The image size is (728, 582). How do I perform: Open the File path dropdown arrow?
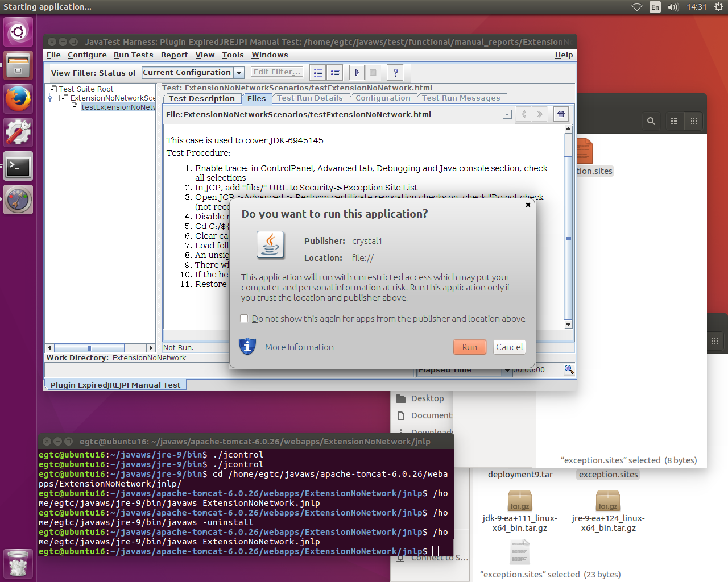pyautogui.click(x=507, y=115)
